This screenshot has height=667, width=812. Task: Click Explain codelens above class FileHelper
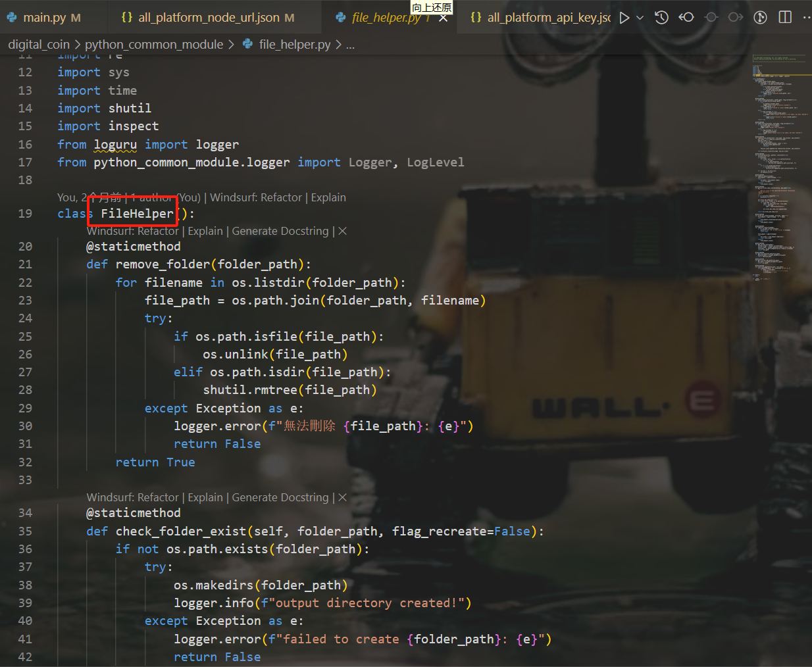pyautogui.click(x=328, y=197)
